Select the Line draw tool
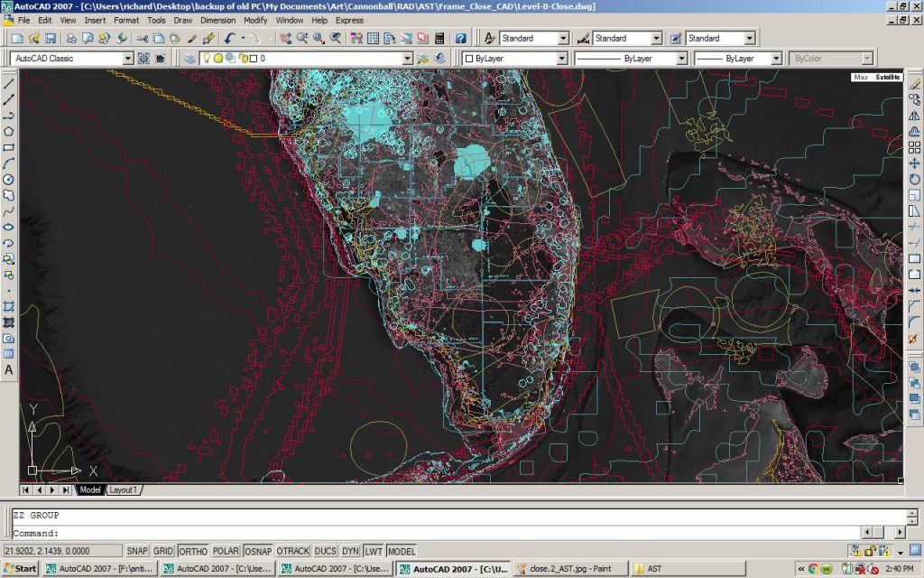 point(9,83)
